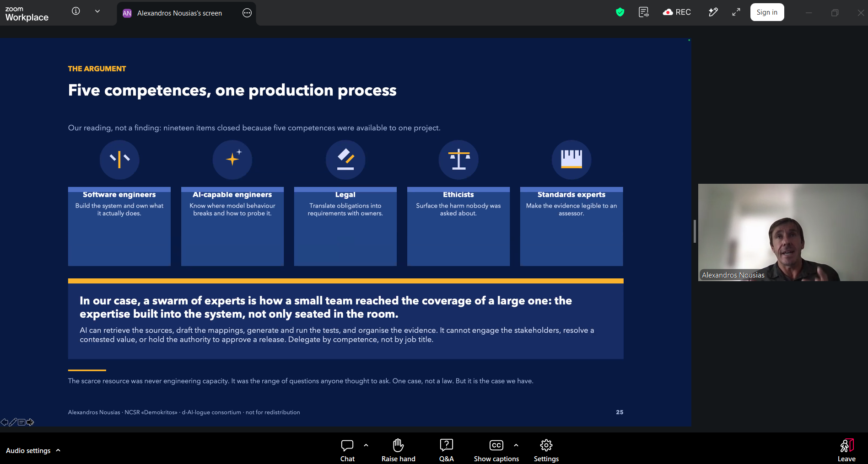The image size is (868, 464).
Task: Raise hand in the meeting
Action: [398, 450]
